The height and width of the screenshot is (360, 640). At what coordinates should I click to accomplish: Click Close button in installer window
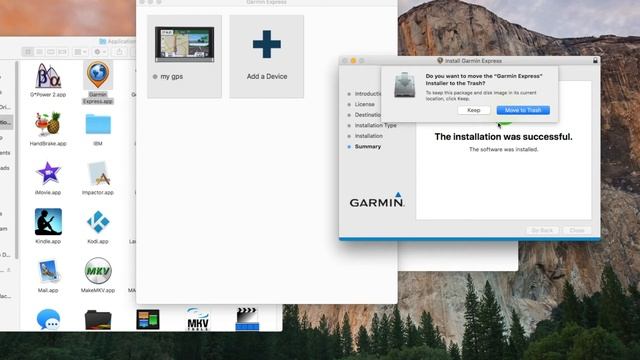click(x=577, y=231)
